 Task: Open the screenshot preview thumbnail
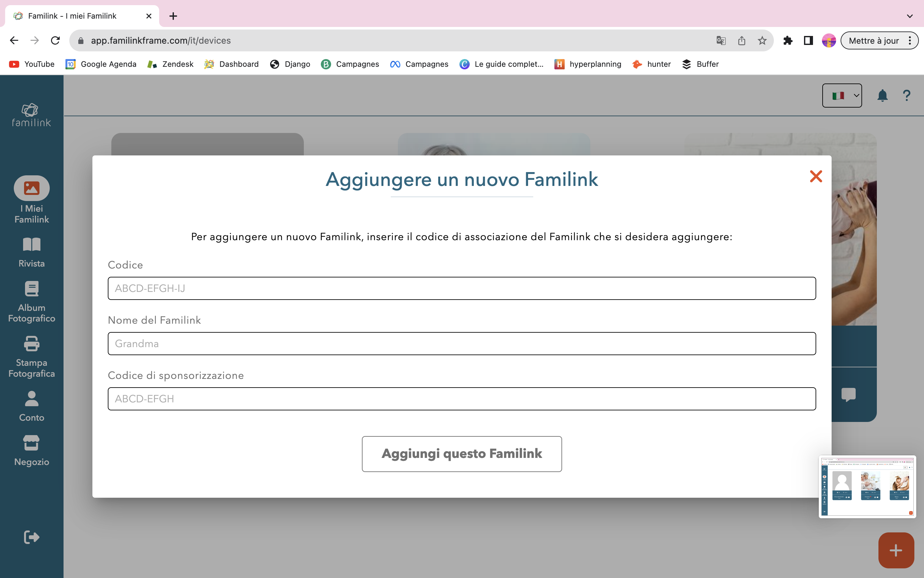(867, 486)
